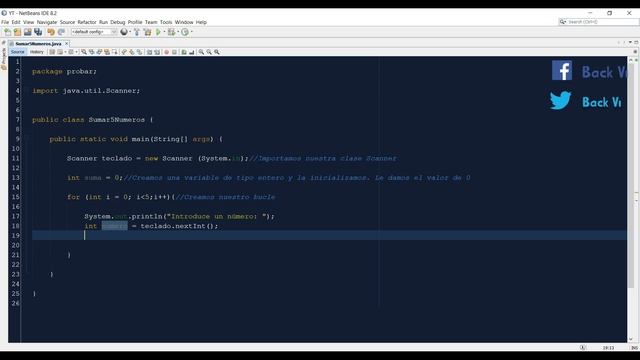Click Find Previous Occurrence icon
Image resolution: width=640 pixels, height=360 pixels.
(91, 52)
